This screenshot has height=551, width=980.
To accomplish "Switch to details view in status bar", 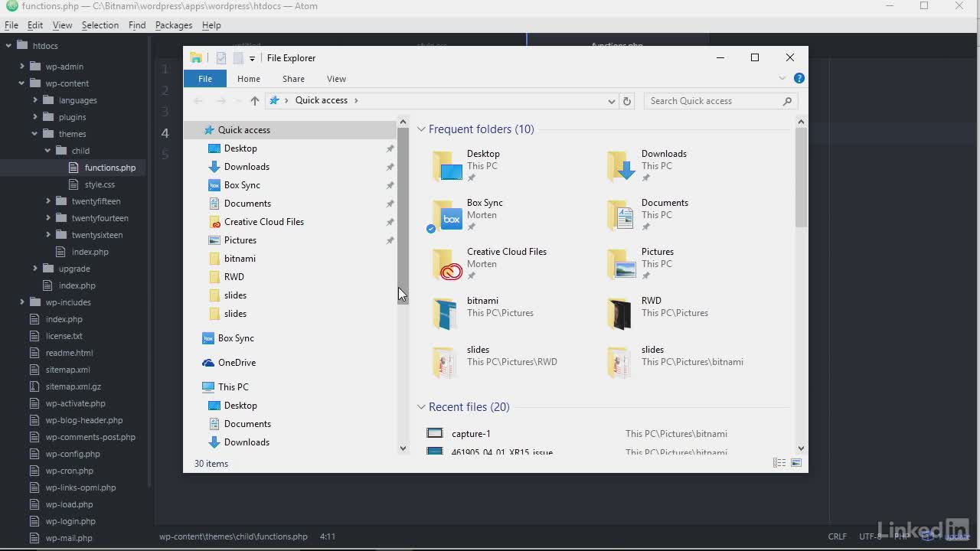I will coord(779,463).
